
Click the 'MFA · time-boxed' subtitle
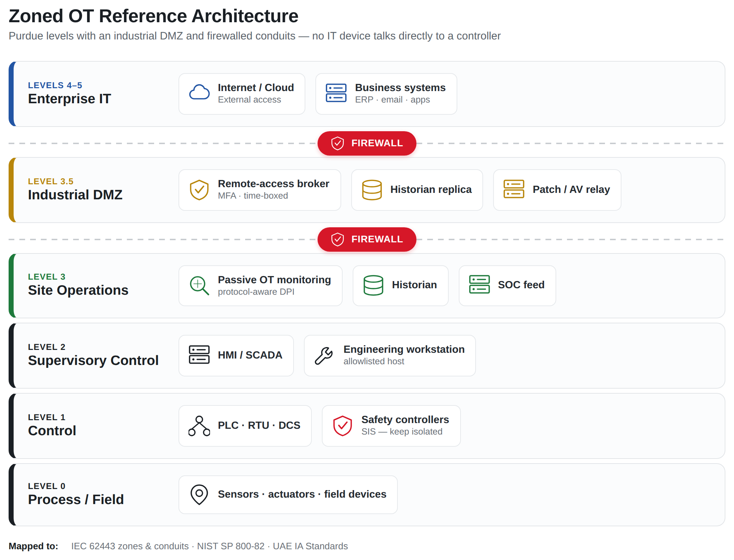[253, 196]
